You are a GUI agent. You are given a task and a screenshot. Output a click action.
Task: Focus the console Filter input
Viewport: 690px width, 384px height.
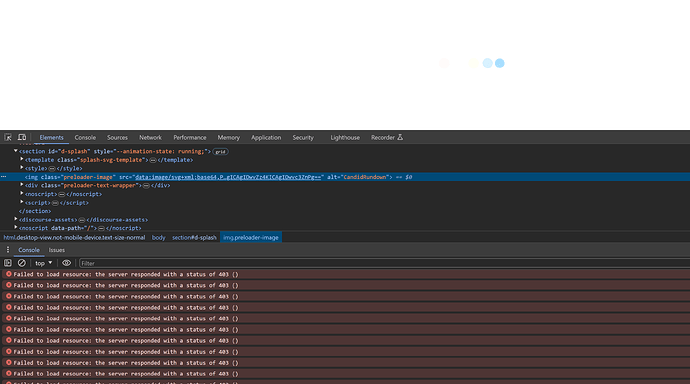tap(384, 263)
